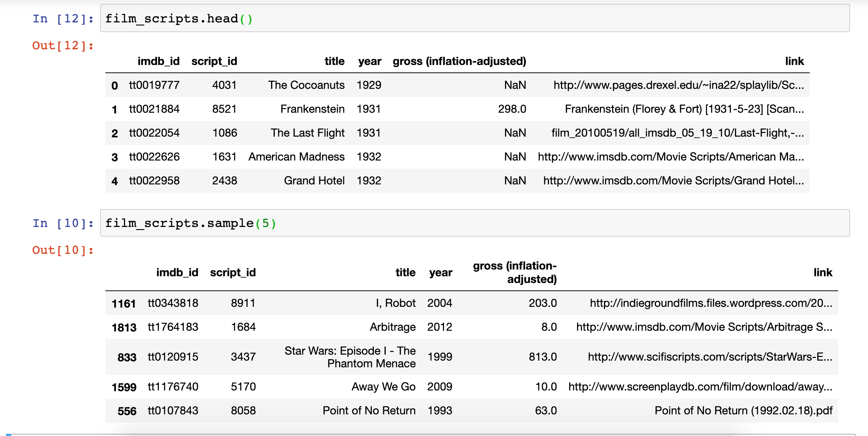
Task: Select script id 4031
Action: click(x=224, y=85)
